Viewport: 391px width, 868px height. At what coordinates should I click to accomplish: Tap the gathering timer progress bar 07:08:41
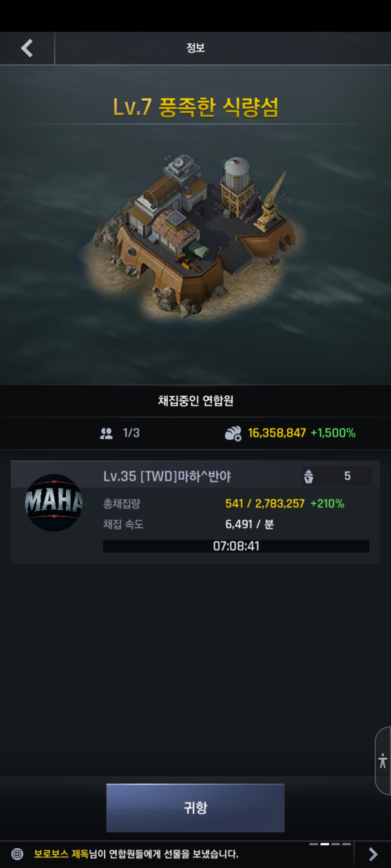click(236, 546)
